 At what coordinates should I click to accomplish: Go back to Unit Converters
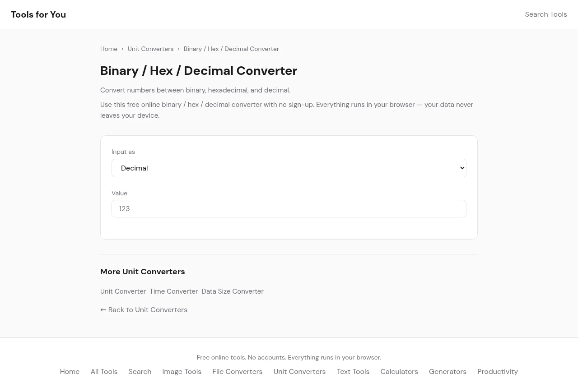click(x=144, y=310)
